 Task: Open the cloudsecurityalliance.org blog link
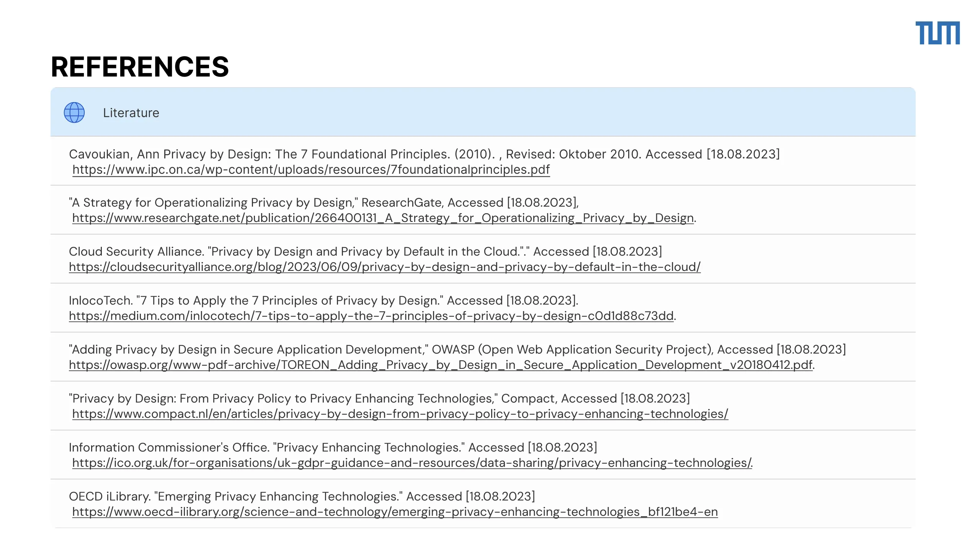tap(385, 267)
